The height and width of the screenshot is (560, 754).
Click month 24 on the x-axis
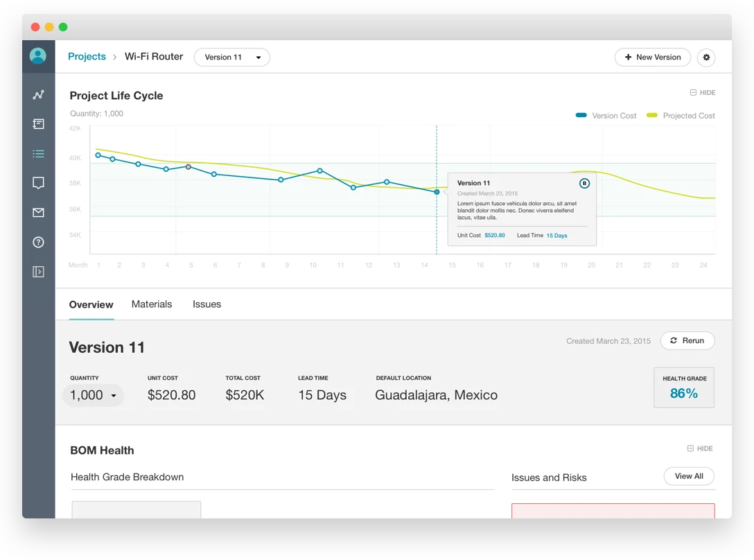pos(703,265)
